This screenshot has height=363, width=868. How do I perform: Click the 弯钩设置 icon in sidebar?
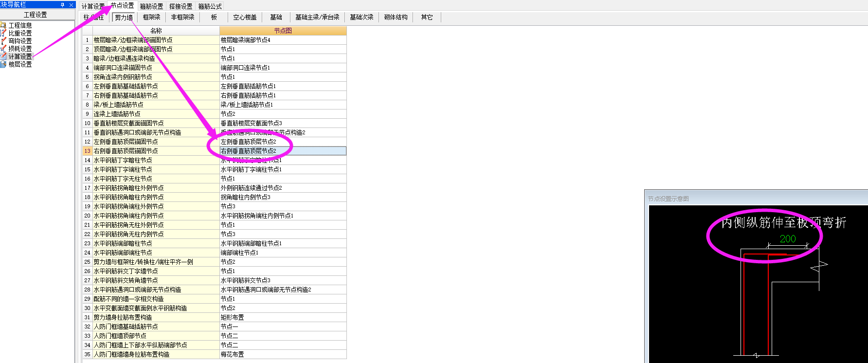[3, 41]
